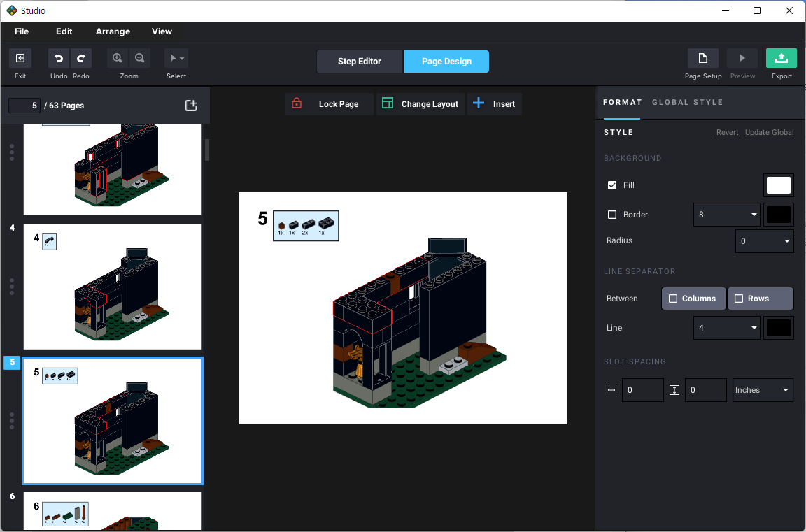Export the instructions

[x=782, y=58]
